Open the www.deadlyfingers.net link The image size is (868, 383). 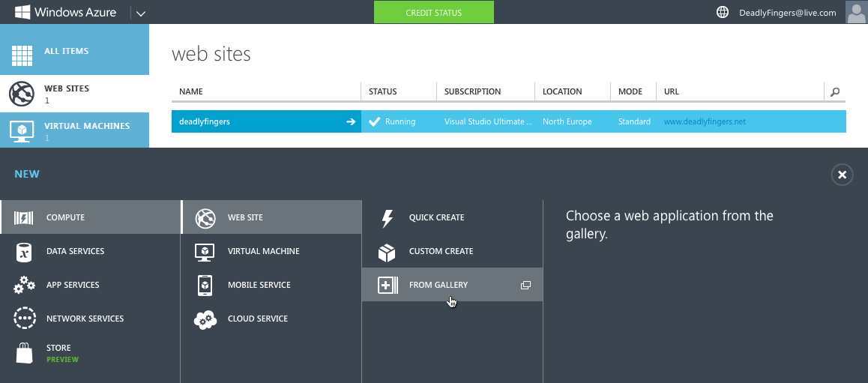tap(705, 121)
